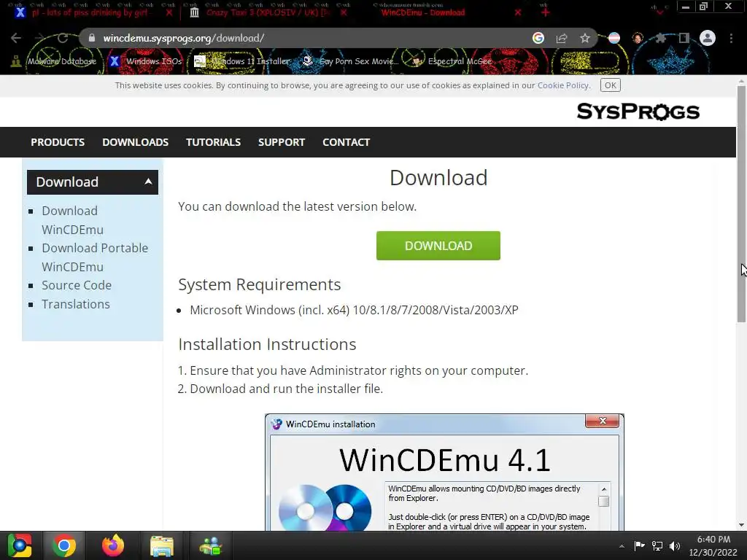This screenshot has height=560, width=747.
Task: Open the SUPPORT menu item
Action: pyautogui.click(x=282, y=142)
